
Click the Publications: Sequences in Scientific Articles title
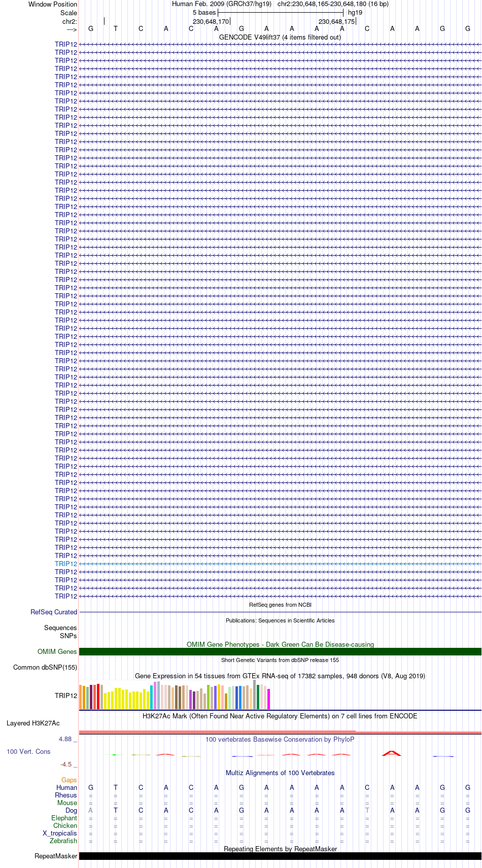pyautogui.click(x=280, y=620)
